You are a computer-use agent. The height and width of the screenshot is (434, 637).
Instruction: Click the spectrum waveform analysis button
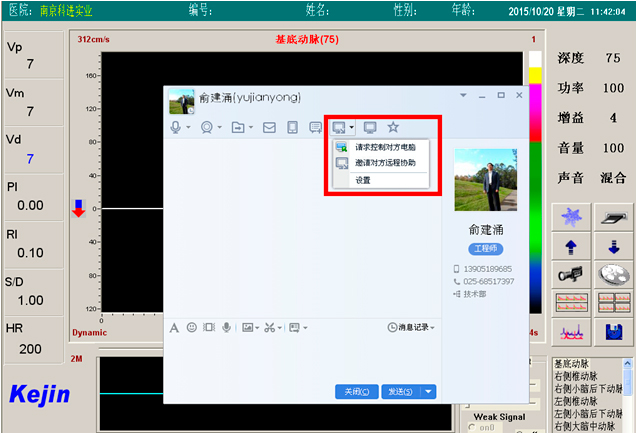point(571,332)
